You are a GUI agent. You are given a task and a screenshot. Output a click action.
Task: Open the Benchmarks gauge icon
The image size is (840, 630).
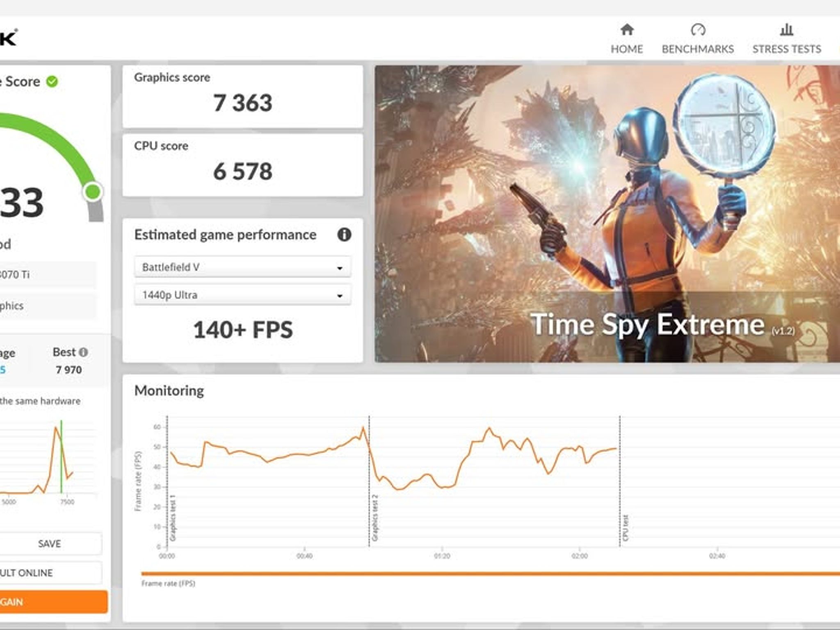tap(698, 30)
